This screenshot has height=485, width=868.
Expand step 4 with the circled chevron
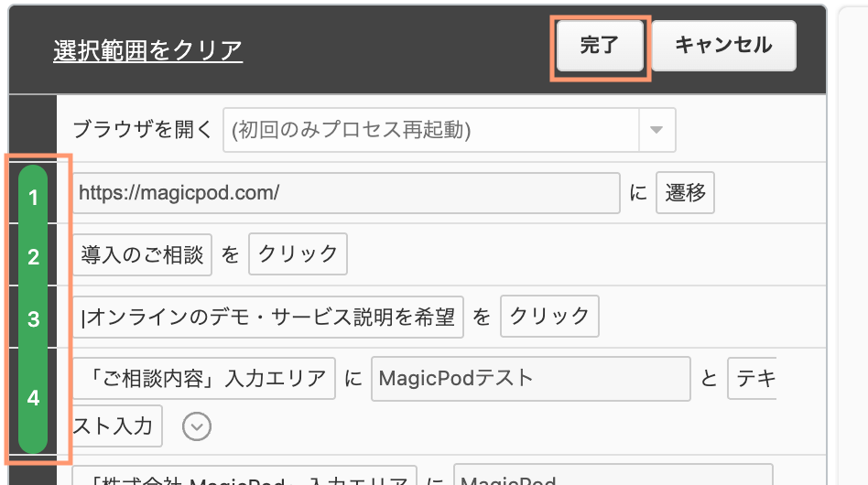[197, 426]
